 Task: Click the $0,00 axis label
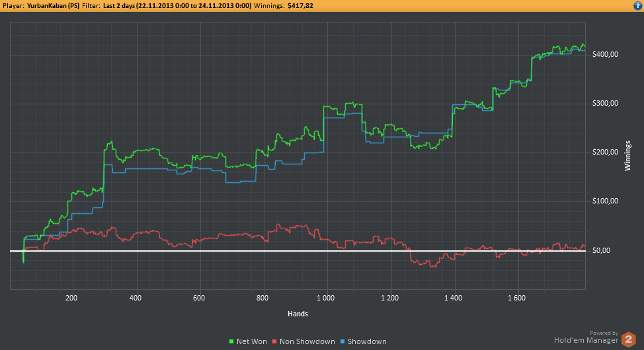(602, 250)
